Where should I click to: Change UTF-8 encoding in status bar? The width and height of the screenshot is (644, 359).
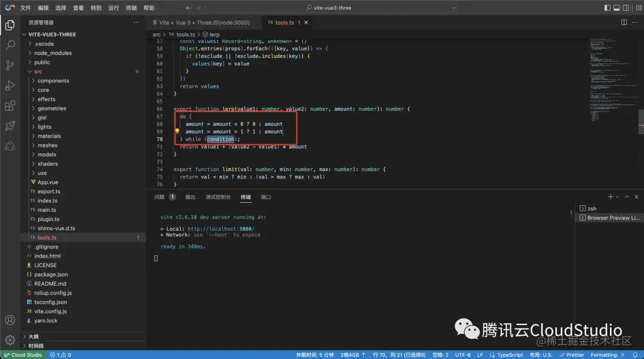click(x=463, y=355)
